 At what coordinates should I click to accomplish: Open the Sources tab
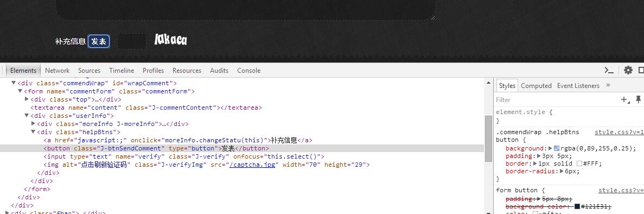coord(89,71)
